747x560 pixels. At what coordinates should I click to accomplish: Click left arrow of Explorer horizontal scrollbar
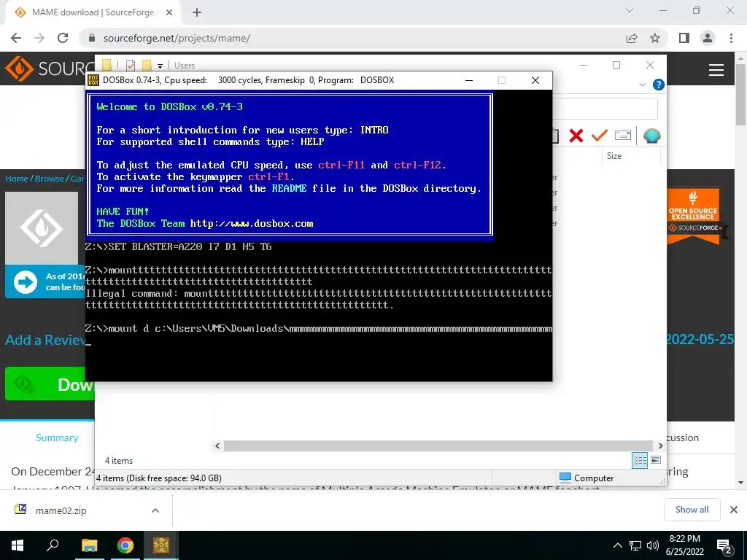point(217,446)
